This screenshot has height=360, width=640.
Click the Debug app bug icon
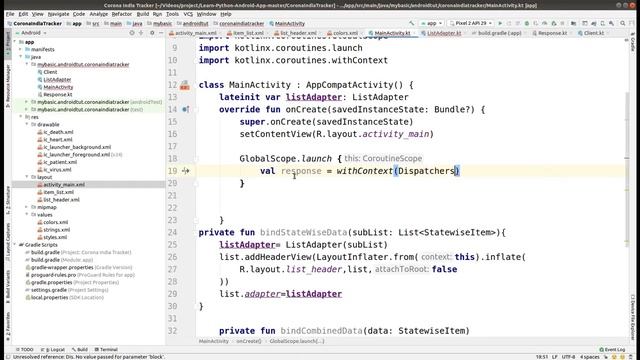(x=527, y=23)
